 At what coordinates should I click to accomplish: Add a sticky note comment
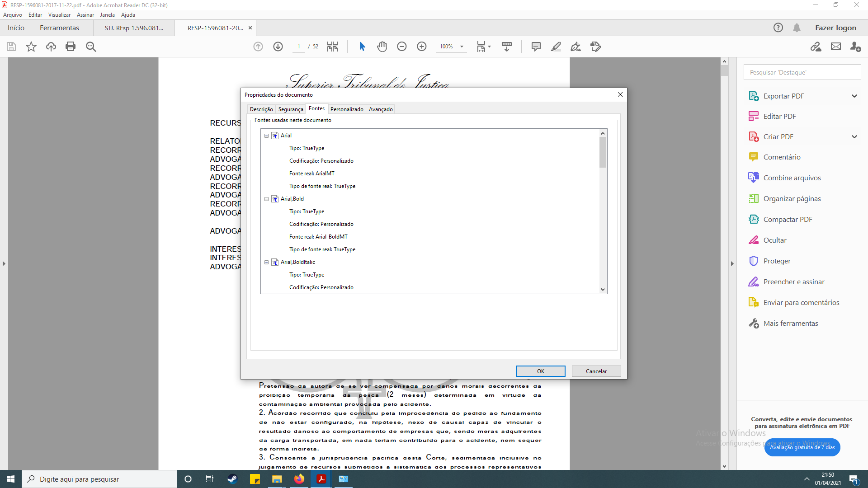[x=536, y=47]
